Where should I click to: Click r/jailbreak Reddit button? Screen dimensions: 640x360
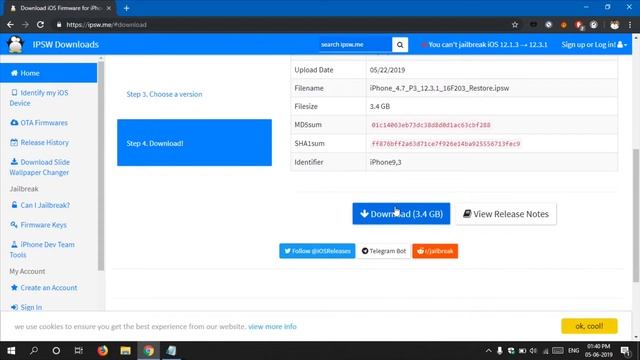pyautogui.click(x=435, y=251)
